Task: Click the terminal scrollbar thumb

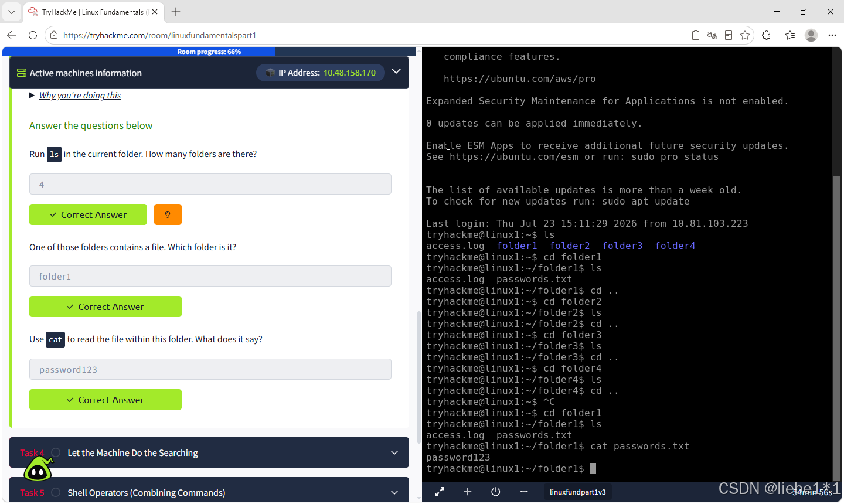Action: click(x=837, y=328)
